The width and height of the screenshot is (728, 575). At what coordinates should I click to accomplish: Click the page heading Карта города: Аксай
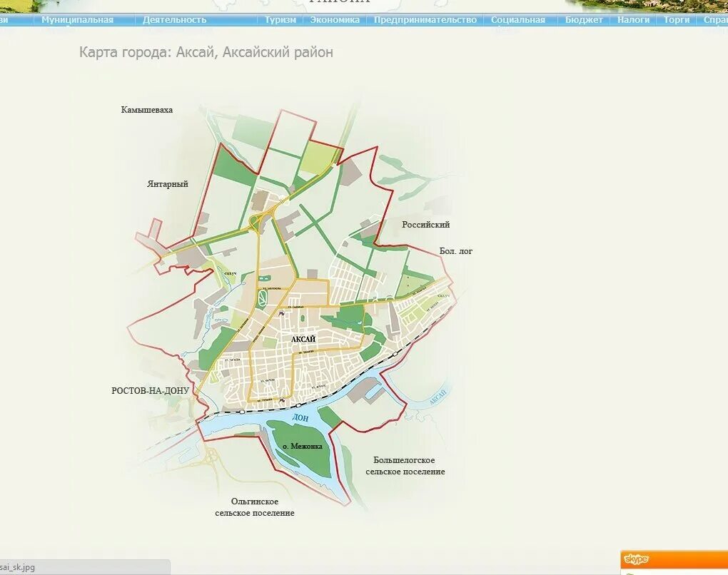(206, 52)
